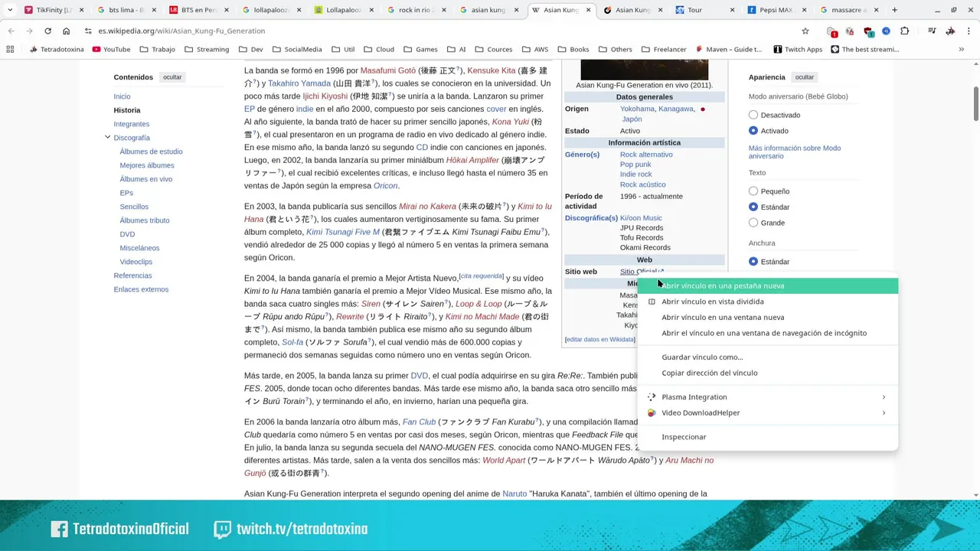This screenshot has width=980, height=551.
Task: Open the bookmarks bar apps grid
Action: [10, 49]
